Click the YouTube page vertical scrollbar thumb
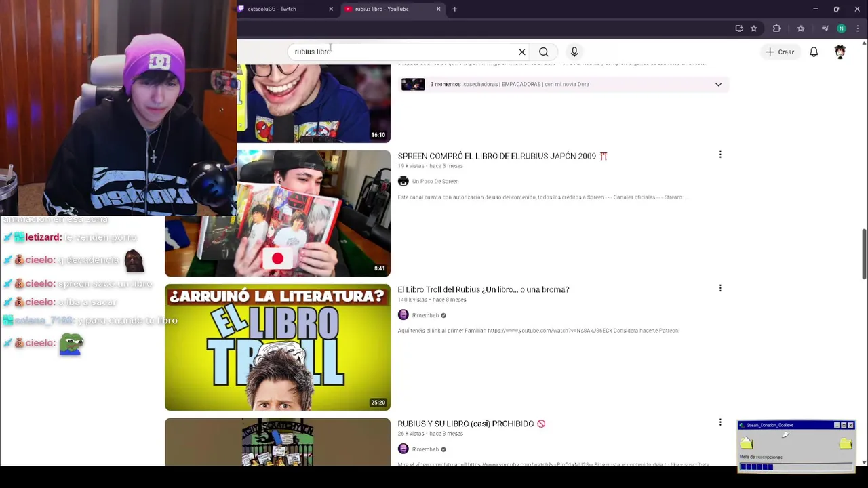Viewport: 868px width, 488px height. coord(863,253)
